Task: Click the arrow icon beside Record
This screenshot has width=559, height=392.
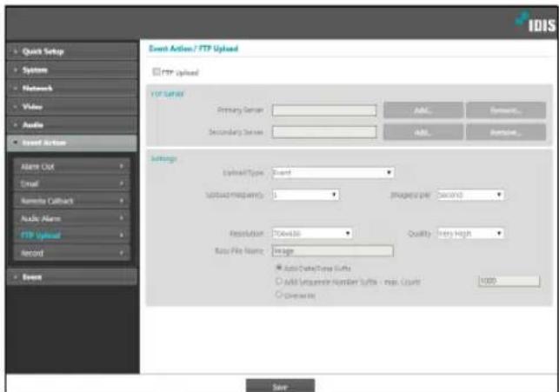Action: 122,253
